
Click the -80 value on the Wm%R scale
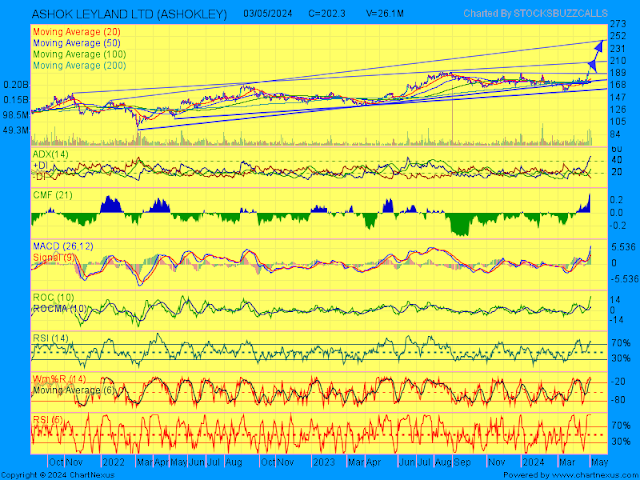[618, 400]
